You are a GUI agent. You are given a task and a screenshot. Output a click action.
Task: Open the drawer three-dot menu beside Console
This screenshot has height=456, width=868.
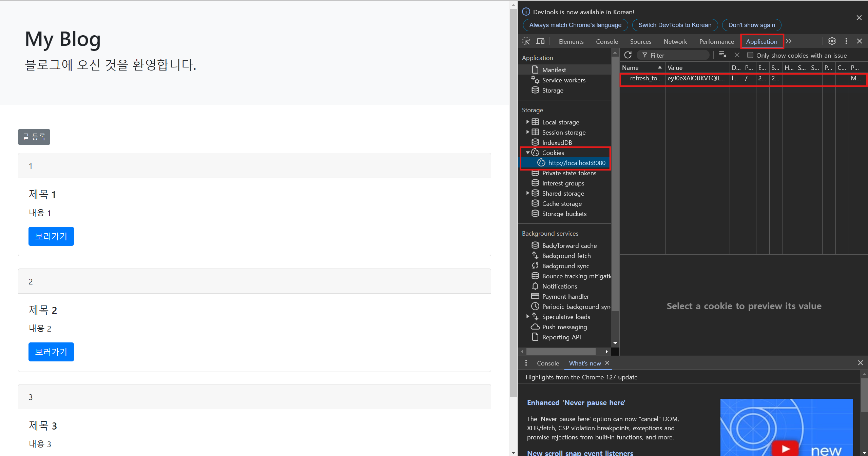coord(526,363)
